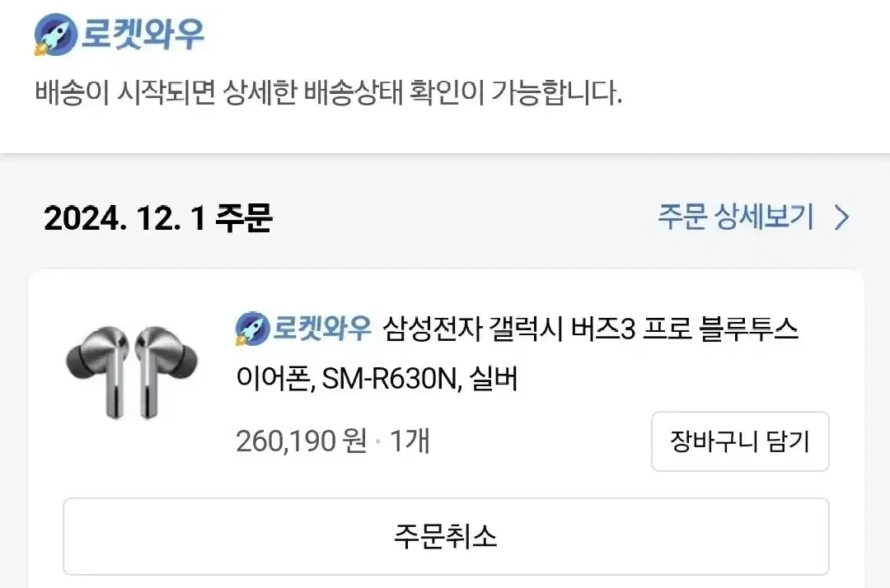Screen dimensions: 890x588
Task: Add item with 장바구니 담기 button
Action: [x=740, y=441]
